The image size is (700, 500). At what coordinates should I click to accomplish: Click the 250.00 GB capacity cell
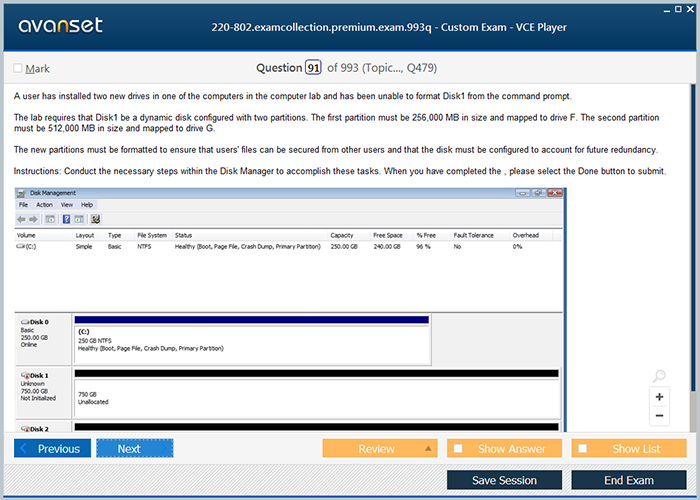[344, 246]
